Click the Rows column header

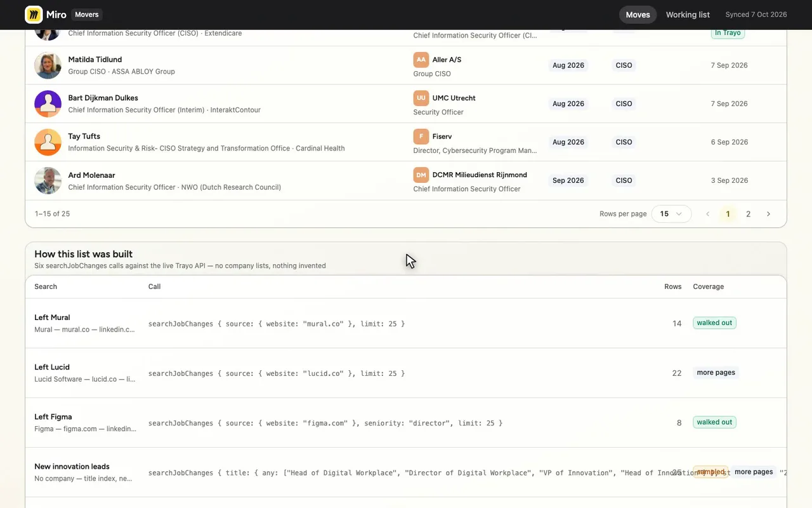pos(673,287)
